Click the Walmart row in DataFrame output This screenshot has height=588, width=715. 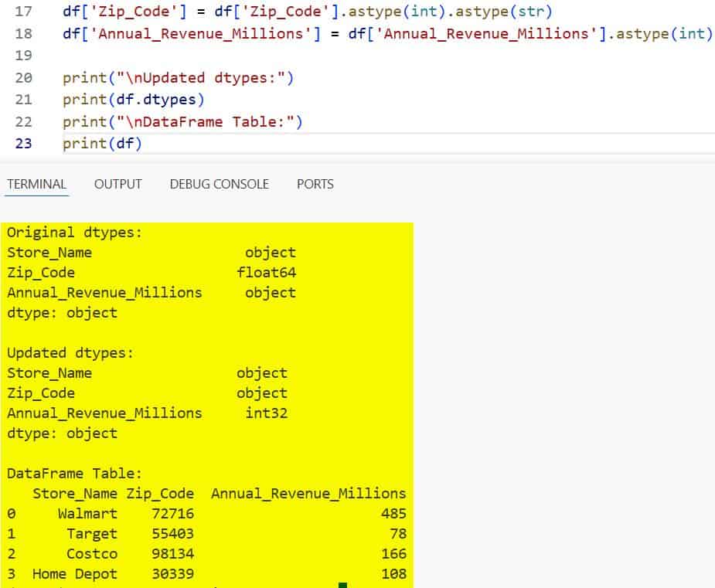pos(87,513)
